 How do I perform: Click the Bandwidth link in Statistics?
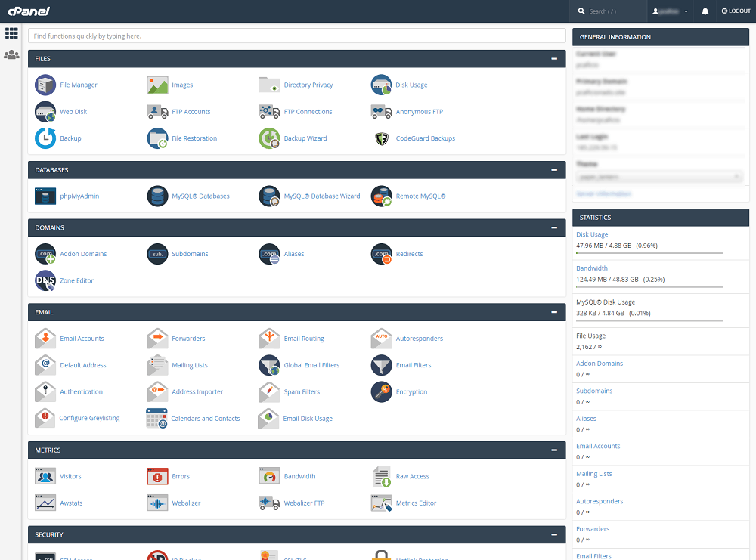click(x=592, y=268)
